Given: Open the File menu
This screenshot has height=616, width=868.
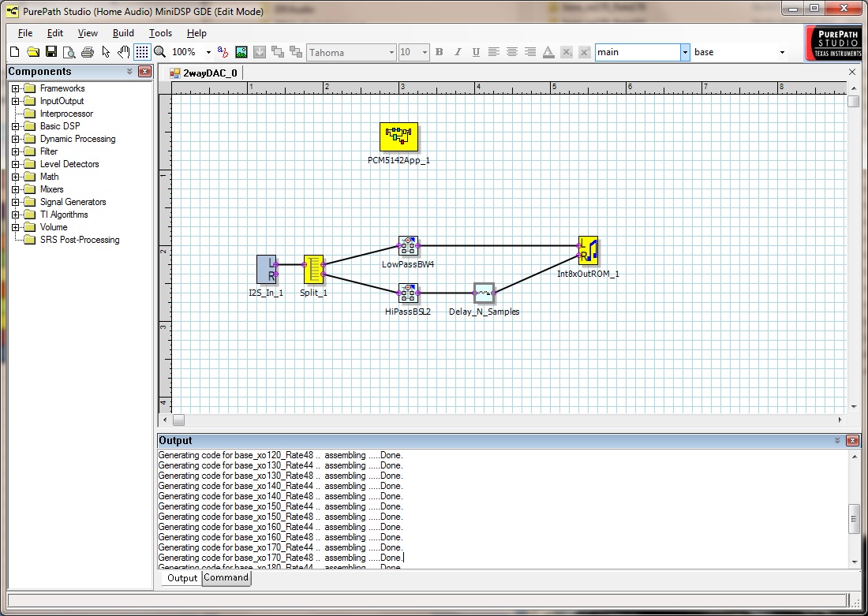Looking at the screenshot, I should [x=25, y=32].
